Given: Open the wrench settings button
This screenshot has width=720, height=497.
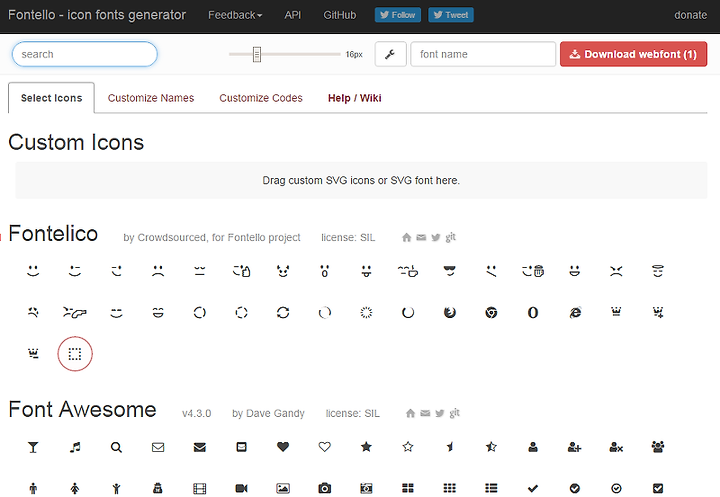Looking at the screenshot, I should click(390, 54).
